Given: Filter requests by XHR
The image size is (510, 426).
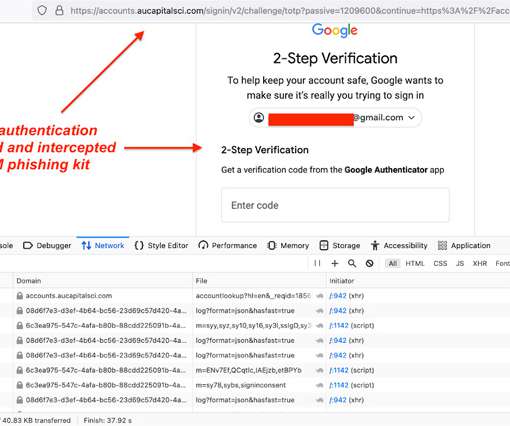Looking at the screenshot, I should pyautogui.click(x=480, y=263).
